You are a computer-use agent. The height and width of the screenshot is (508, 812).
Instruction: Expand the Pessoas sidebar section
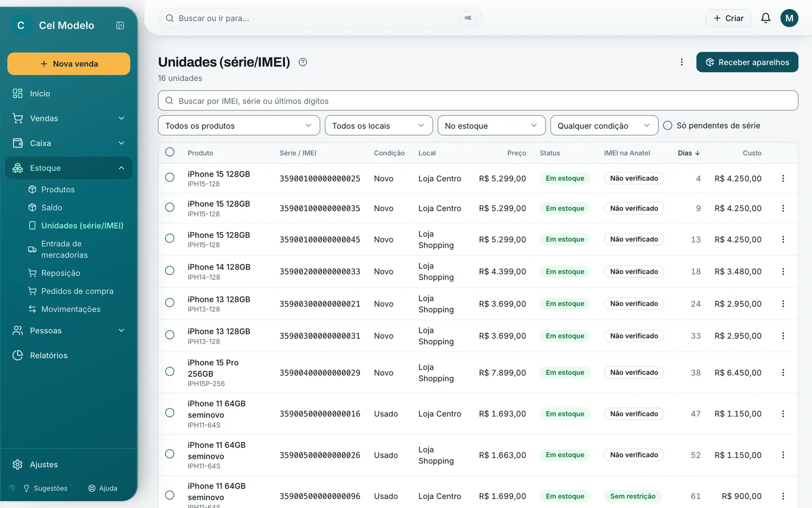(69, 331)
